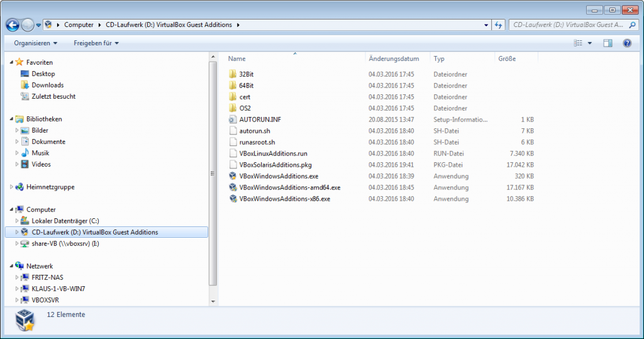The height and width of the screenshot is (339, 644).
Task: Click the 12 Elemente status text
Action: (65, 314)
